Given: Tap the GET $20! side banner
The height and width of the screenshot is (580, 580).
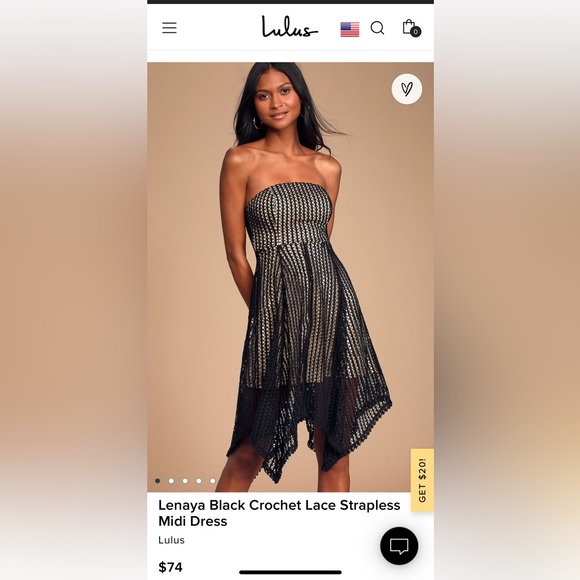Looking at the screenshot, I should pos(422,480).
